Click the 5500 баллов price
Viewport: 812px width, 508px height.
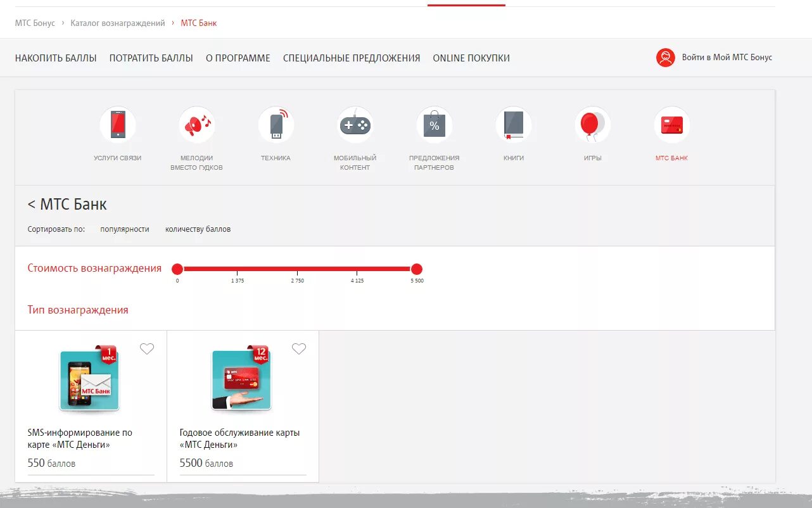click(x=206, y=463)
